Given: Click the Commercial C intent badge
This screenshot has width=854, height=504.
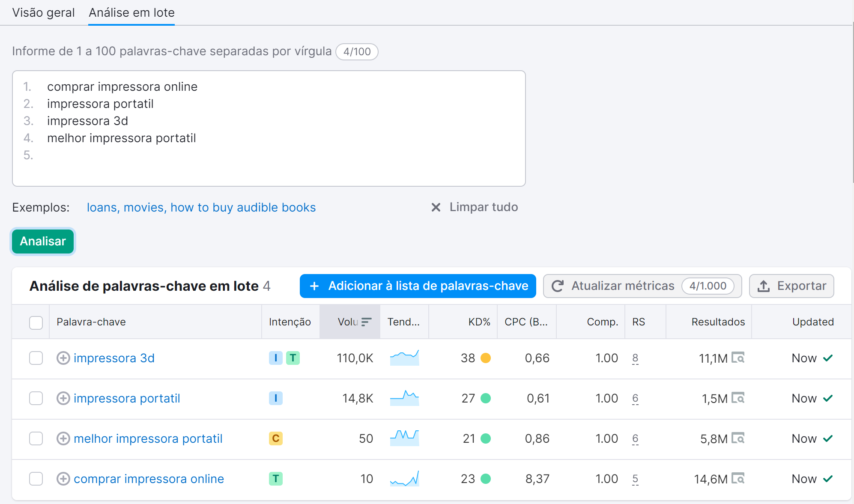Looking at the screenshot, I should point(275,438).
